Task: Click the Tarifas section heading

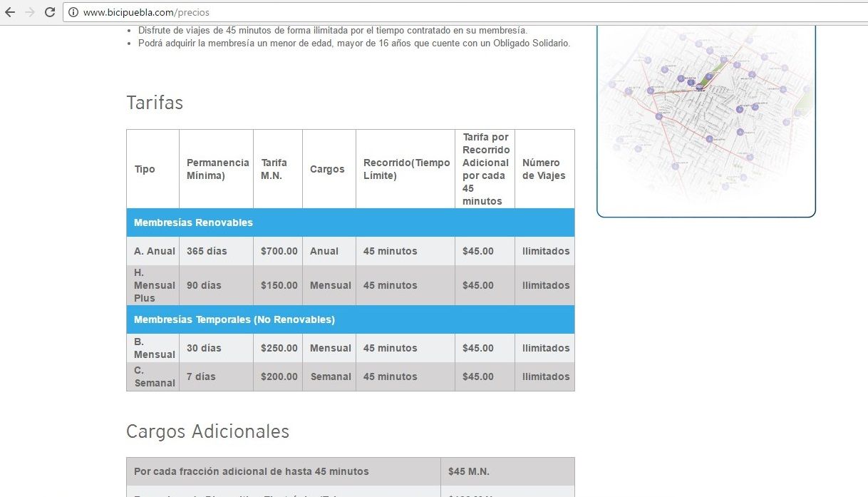Action: tap(155, 103)
